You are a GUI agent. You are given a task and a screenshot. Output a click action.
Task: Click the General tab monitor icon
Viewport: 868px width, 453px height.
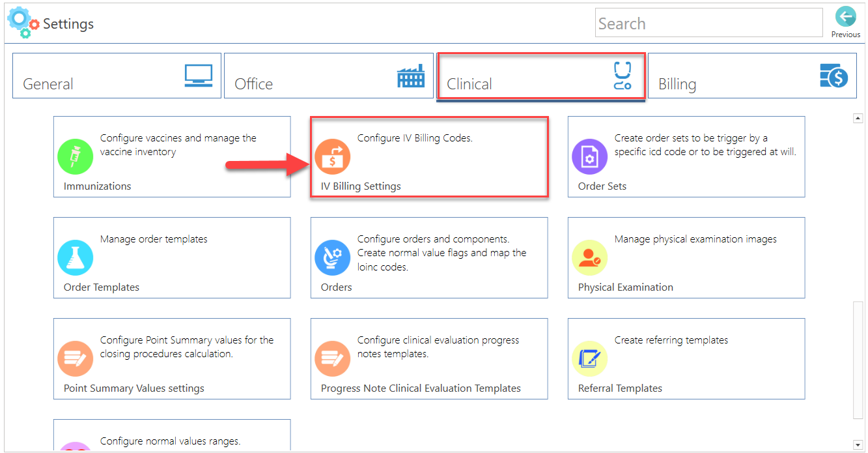pos(198,76)
